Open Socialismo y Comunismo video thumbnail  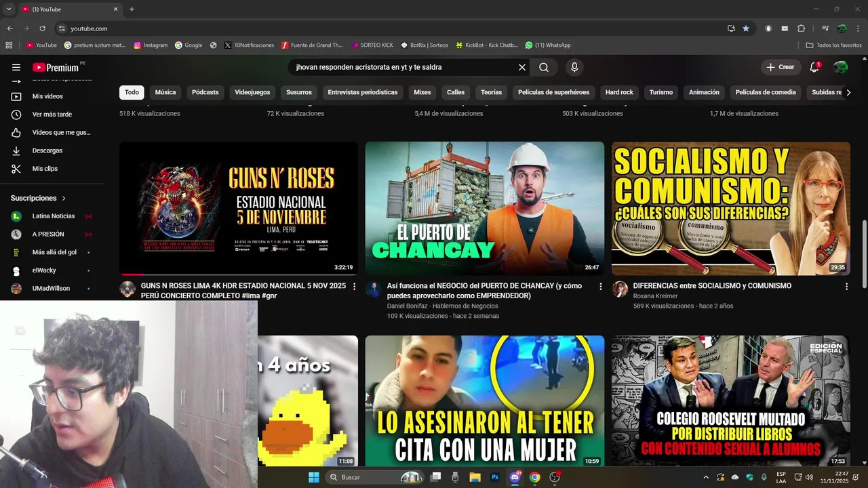click(x=731, y=208)
